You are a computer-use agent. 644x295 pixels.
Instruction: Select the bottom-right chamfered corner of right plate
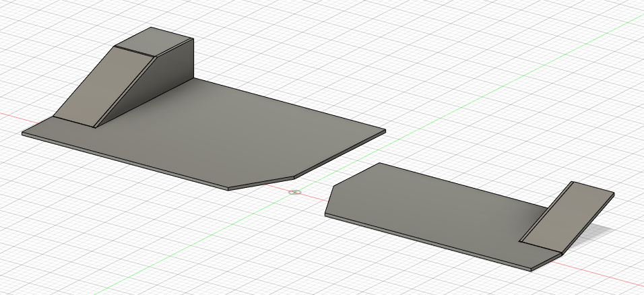tap(547, 263)
